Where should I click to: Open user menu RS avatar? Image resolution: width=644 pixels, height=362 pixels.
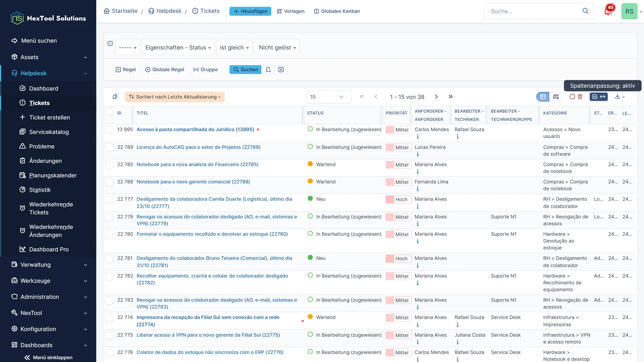pos(630,11)
